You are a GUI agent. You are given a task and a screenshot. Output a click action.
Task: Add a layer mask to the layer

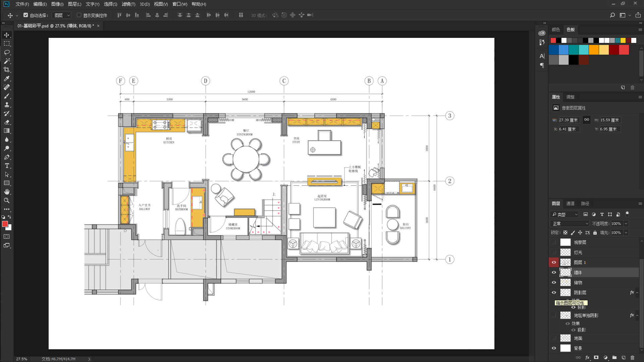pos(596,358)
